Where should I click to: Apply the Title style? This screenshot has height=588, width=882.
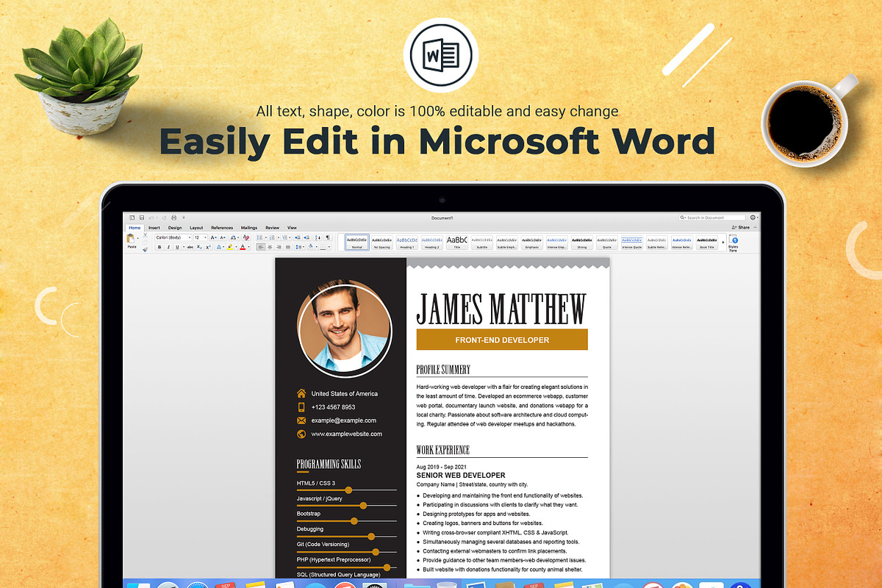(x=456, y=243)
